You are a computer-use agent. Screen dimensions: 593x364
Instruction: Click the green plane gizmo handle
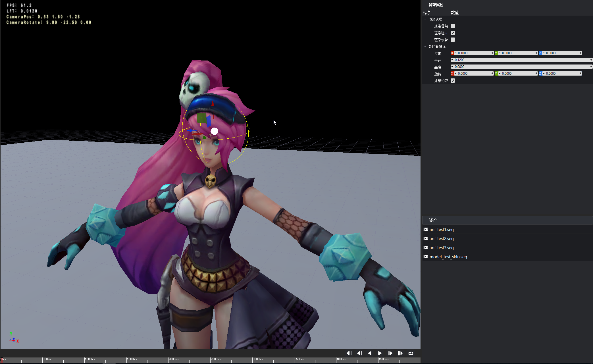click(x=201, y=118)
